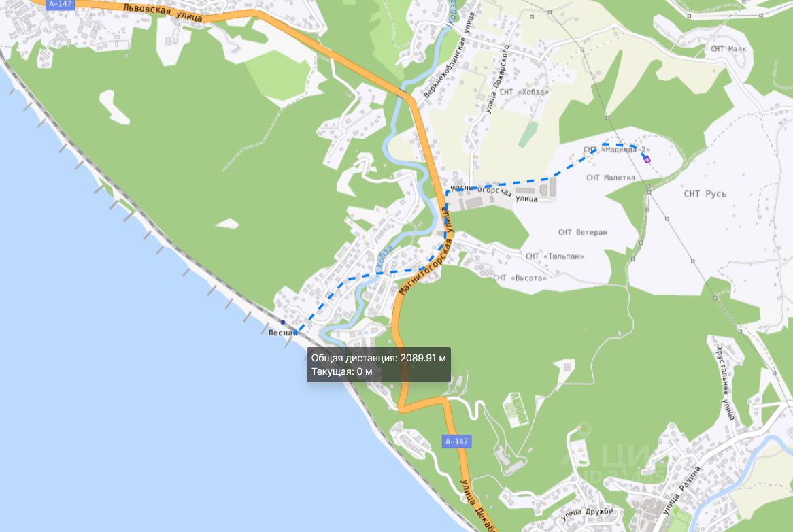The height and width of the screenshot is (532, 793).
Task: Select the СНТ Малютка label
Action: pos(611,178)
